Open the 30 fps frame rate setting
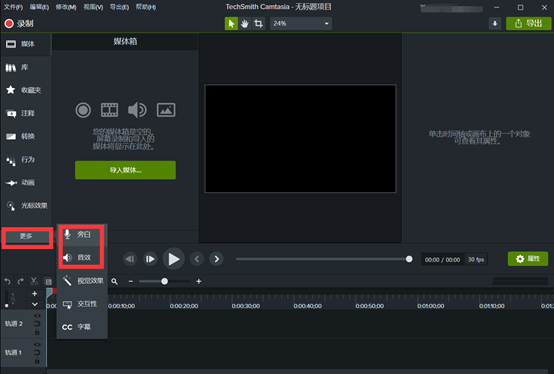This screenshot has height=374, width=554. (476, 260)
